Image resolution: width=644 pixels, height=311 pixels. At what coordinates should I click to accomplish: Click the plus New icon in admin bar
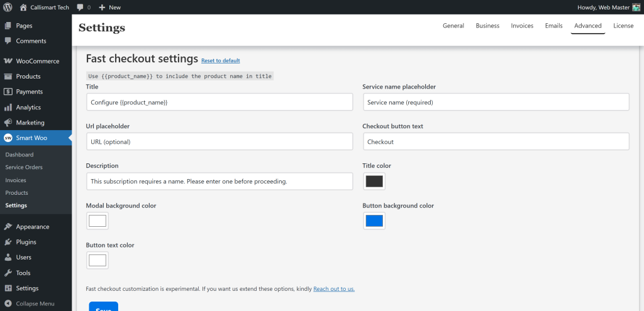tap(103, 8)
